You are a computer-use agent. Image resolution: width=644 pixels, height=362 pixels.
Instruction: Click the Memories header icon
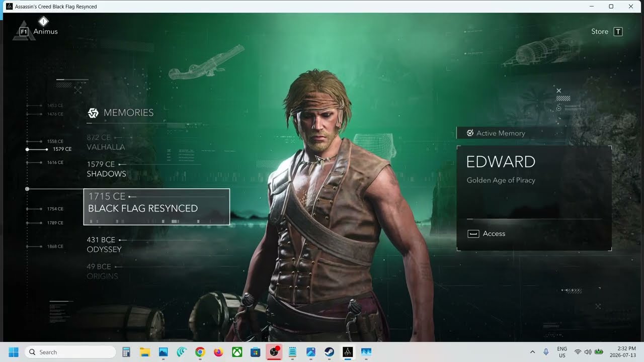pos(93,113)
